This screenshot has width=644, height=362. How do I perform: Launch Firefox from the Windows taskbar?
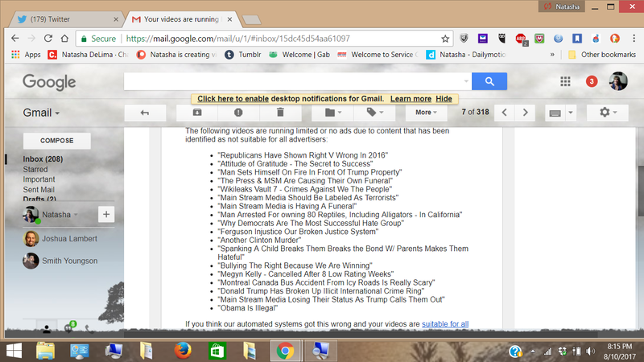point(182,350)
